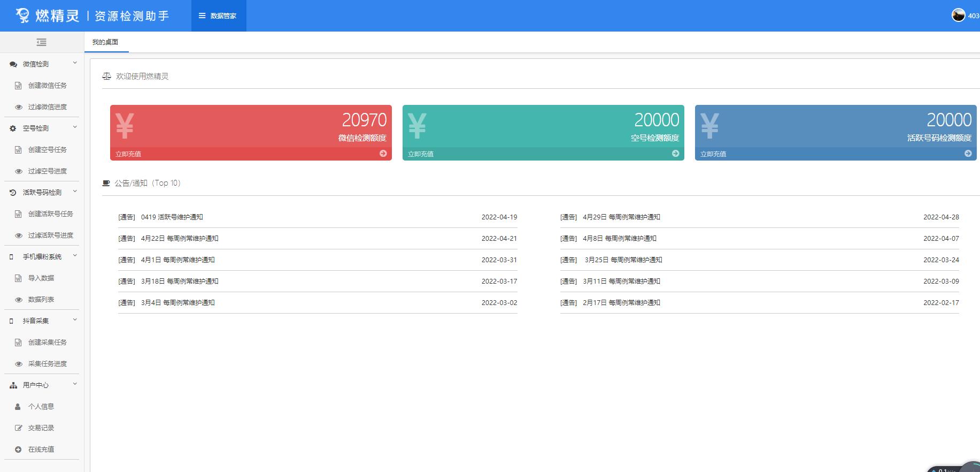Viewport: 980px width, 472px height.
Task: Open the 4月1日 每周例常维护通知 announcement
Action: [x=178, y=260]
